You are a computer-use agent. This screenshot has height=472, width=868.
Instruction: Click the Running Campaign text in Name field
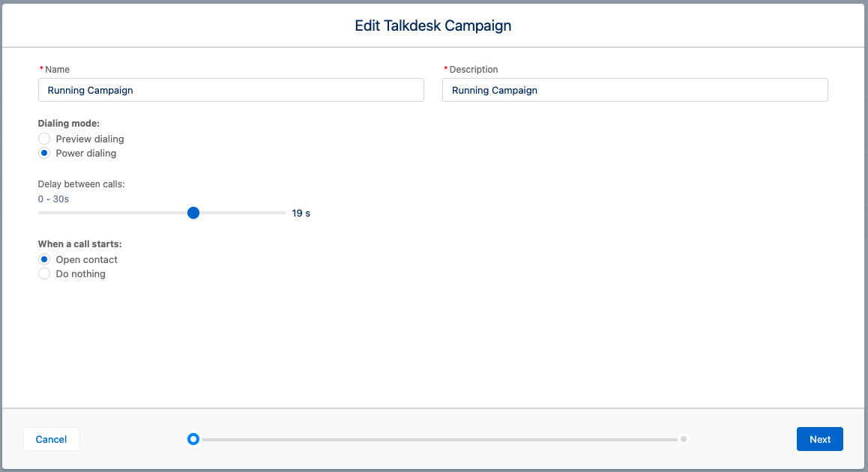click(x=88, y=90)
